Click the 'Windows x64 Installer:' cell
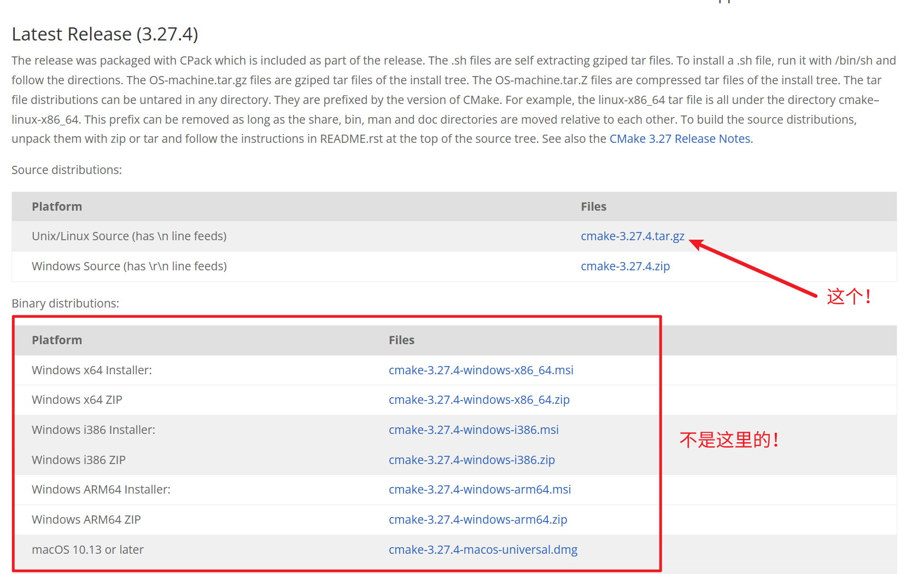 (92, 370)
